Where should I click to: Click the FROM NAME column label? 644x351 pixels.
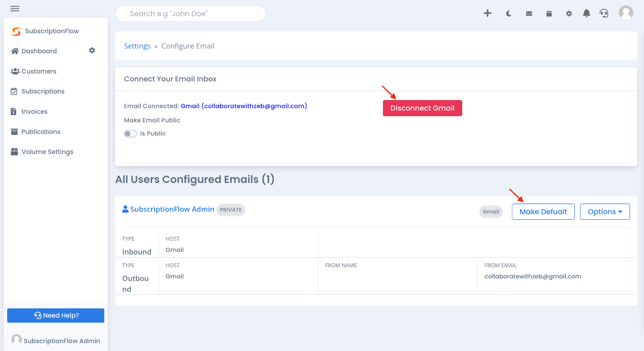point(341,266)
